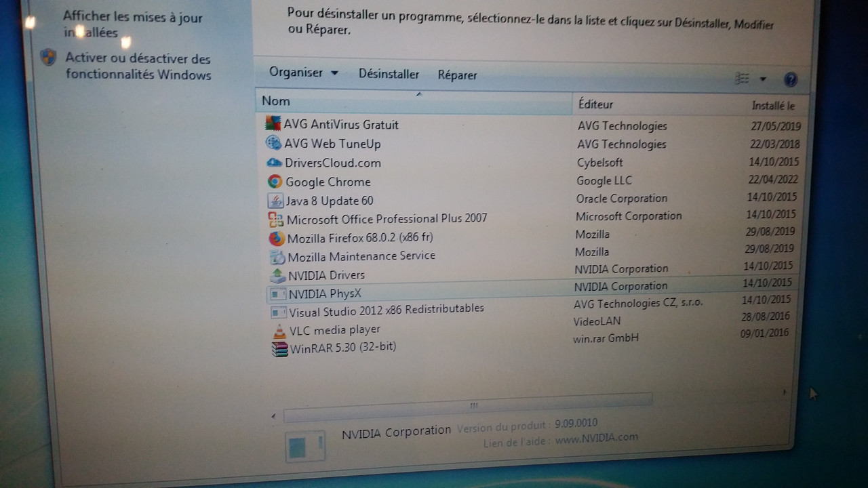The image size is (868, 488).
Task: Click the AVG Web TuneUp icon
Action: (x=273, y=144)
